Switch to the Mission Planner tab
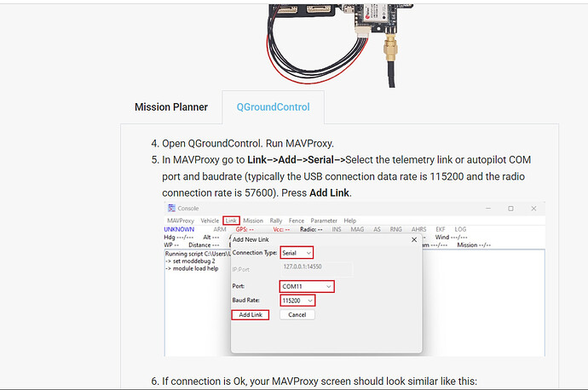588x390 pixels. click(171, 107)
